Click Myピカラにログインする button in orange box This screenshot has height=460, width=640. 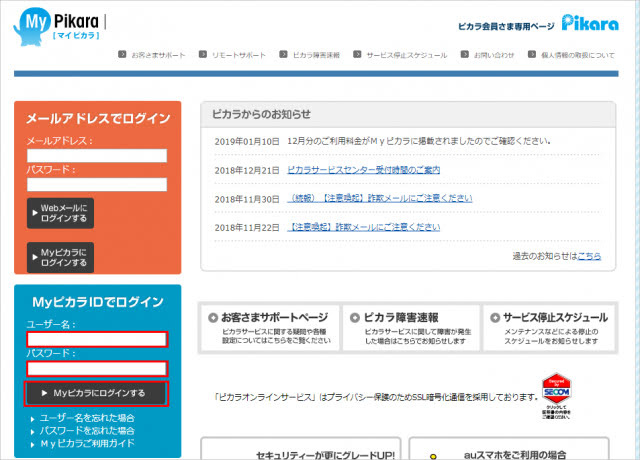point(60,258)
